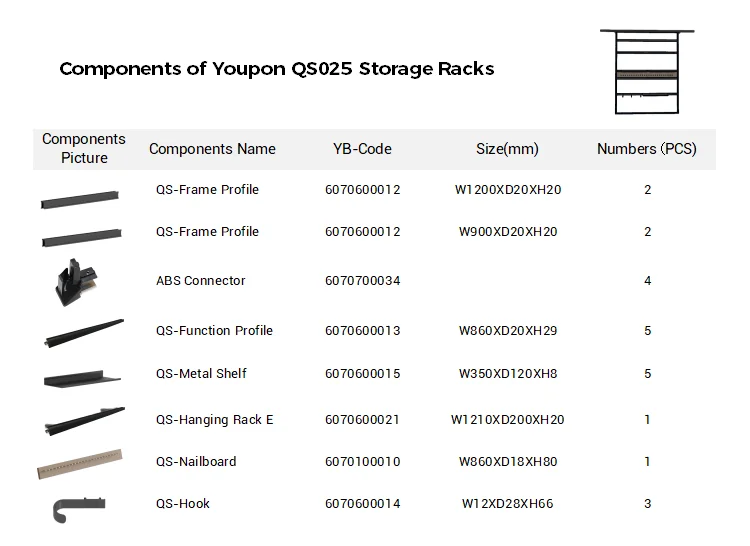
Task: Click the QS-Metal Shelf component picture
Action: tap(82, 378)
